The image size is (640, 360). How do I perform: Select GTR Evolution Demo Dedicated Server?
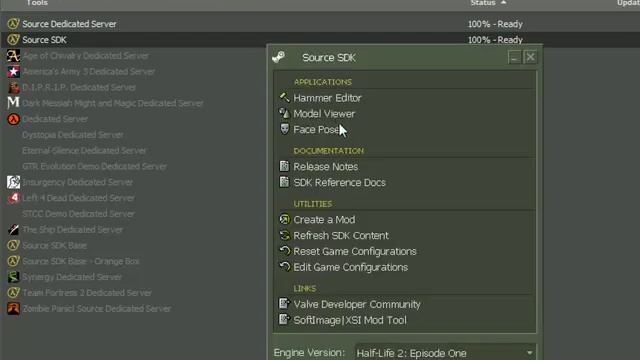click(94, 167)
